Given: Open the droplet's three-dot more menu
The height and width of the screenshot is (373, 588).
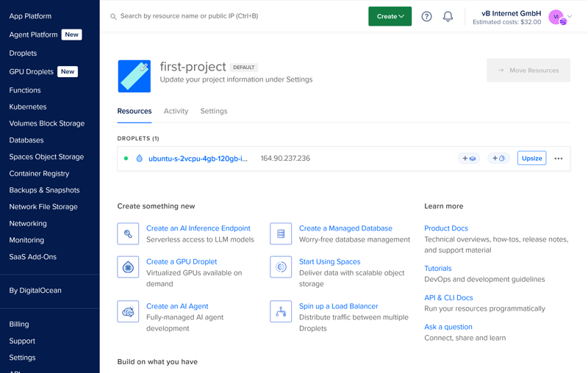Looking at the screenshot, I should point(559,159).
